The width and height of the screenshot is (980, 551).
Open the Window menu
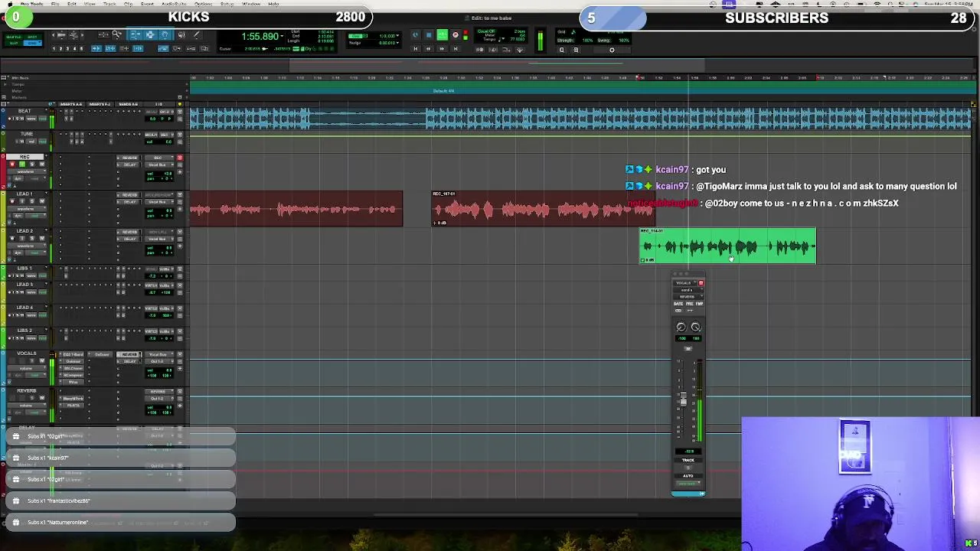click(x=251, y=4)
